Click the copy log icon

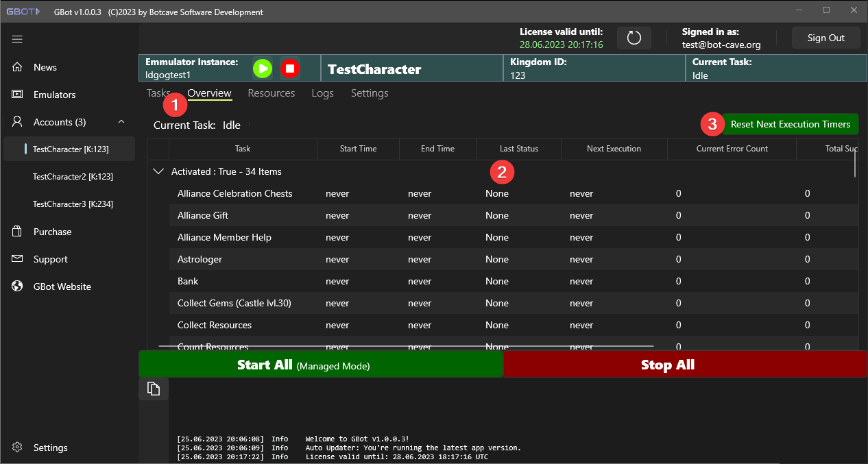154,389
